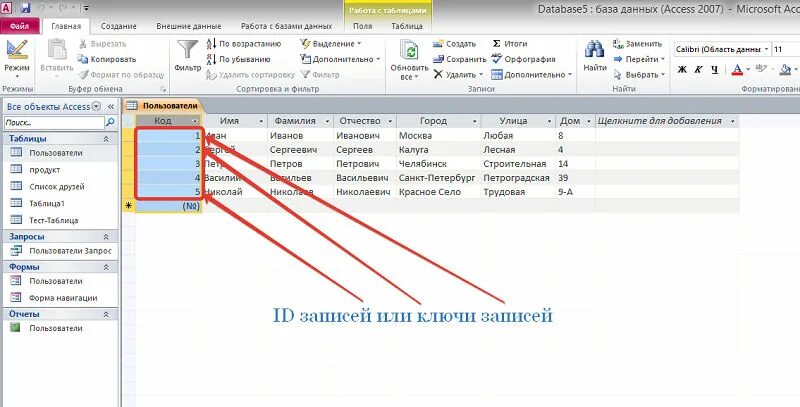Image resolution: width=800 pixels, height=407 pixels.
Task: Click Обновить все refresh icon
Action: (x=409, y=51)
